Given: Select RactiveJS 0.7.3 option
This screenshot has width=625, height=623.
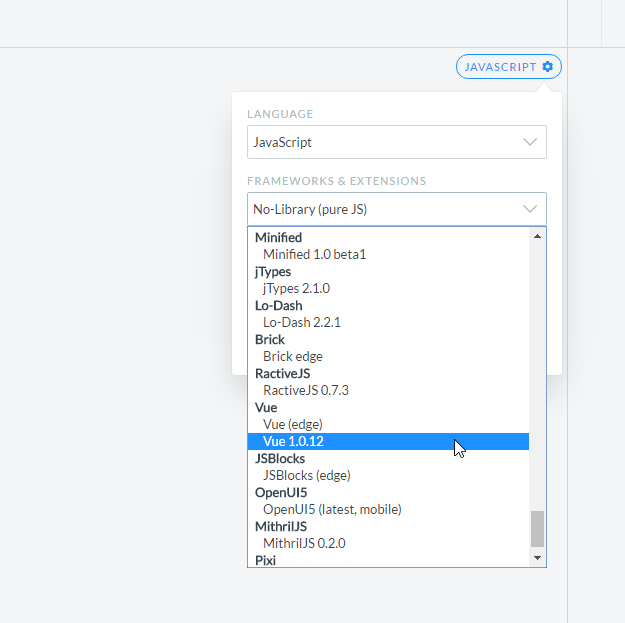Looking at the screenshot, I should pyautogui.click(x=388, y=390).
